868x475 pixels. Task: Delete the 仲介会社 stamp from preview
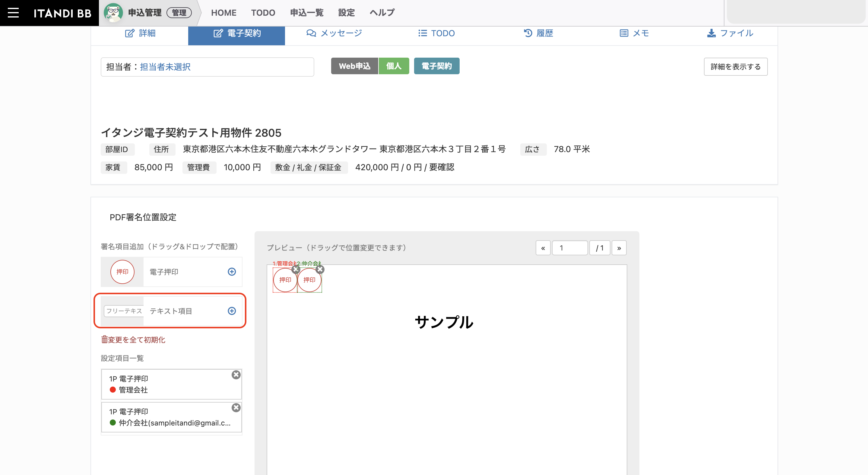[x=320, y=269]
